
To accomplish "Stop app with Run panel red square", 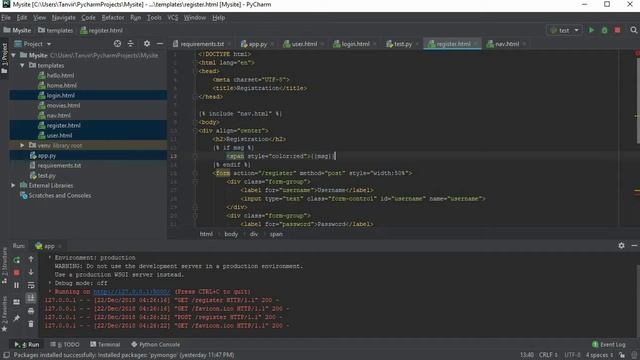I will (16, 272).
